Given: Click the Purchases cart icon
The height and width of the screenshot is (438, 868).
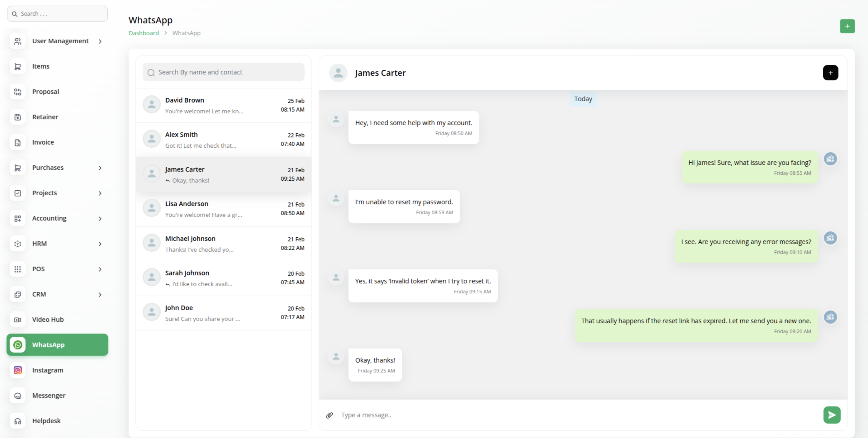Looking at the screenshot, I should (x=18, y=168).
